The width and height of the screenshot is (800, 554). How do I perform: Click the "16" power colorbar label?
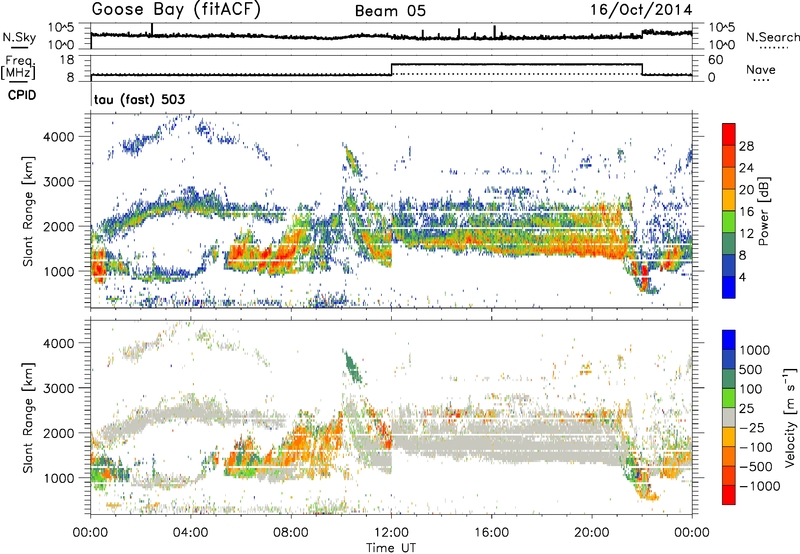coord(746,212)
